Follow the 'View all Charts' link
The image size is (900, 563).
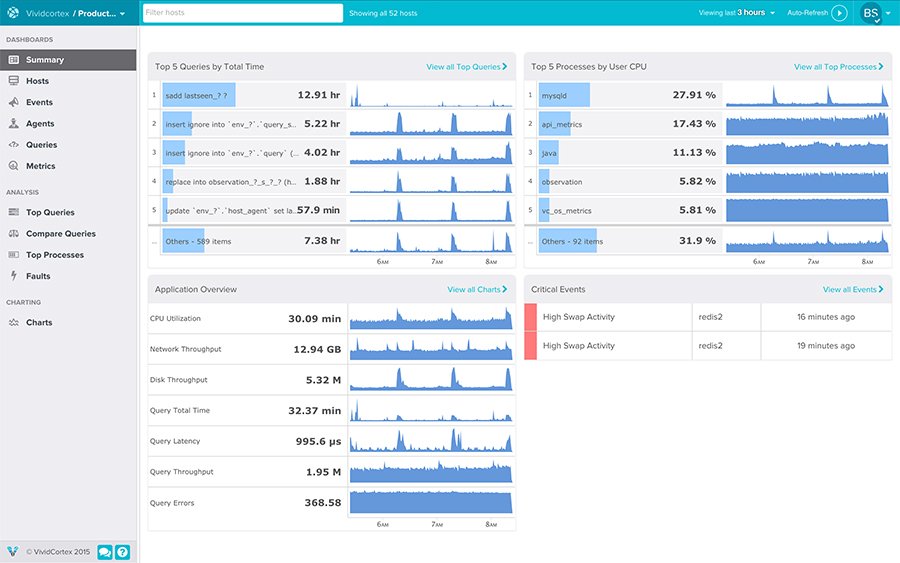(x=477, y=290)
